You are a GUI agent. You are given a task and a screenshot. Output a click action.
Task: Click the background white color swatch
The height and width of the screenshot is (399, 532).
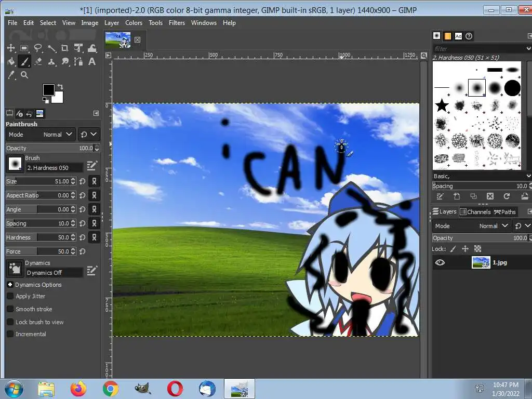[x=58, y=98]
